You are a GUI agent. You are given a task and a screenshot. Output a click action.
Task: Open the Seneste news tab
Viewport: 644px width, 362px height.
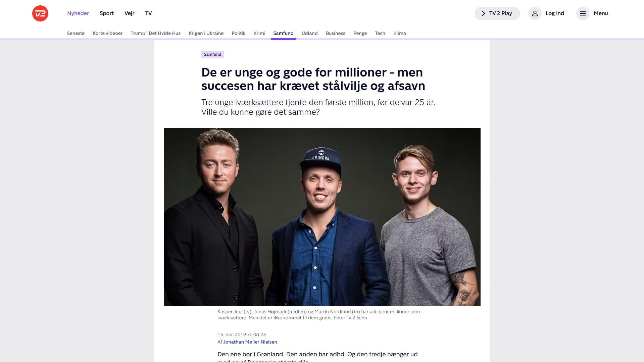pos(76,33)
